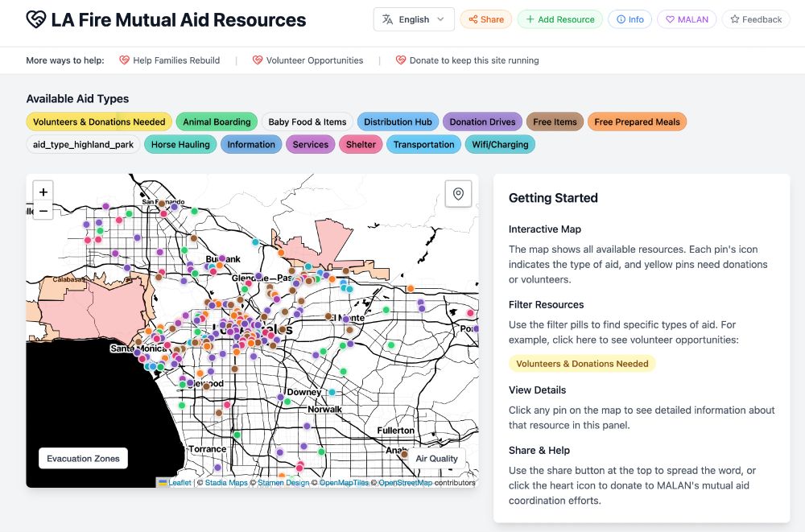The height and width of the screenshot is (532, 805).
Task: Open the Leaflet attribution link
Action: pyautogui.click(x=175, y=483)
